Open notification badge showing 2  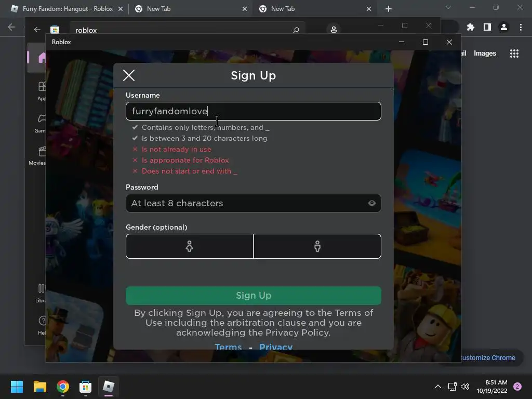pos(517,387)
